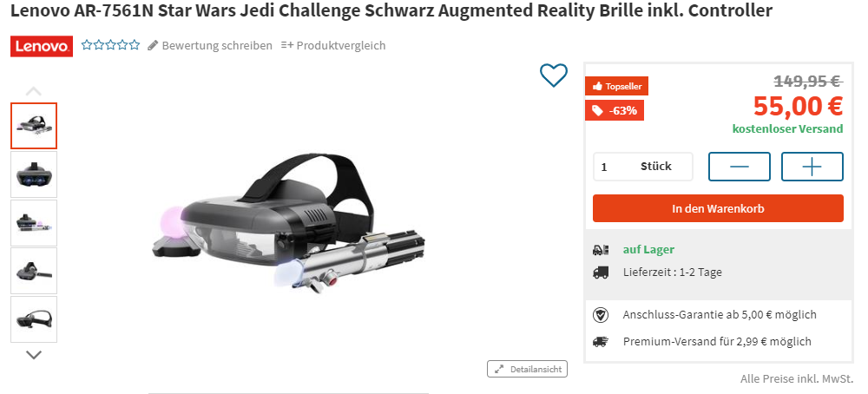Click the -63% discount tag badge

click(615, 110)
